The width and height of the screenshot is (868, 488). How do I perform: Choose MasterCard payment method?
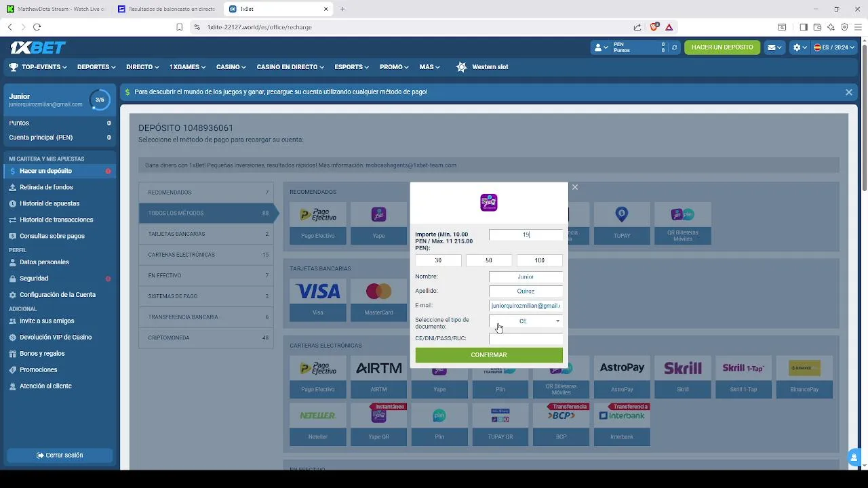378,300
